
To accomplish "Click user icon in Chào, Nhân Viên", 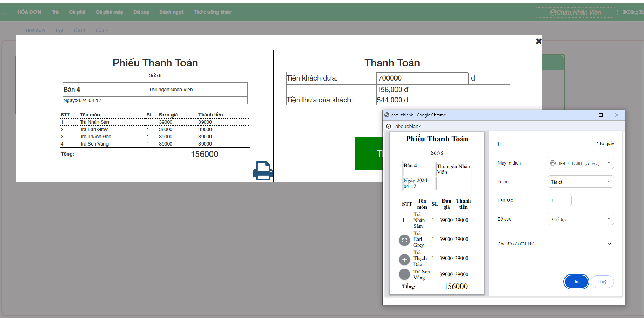I will tap(553, 12).
